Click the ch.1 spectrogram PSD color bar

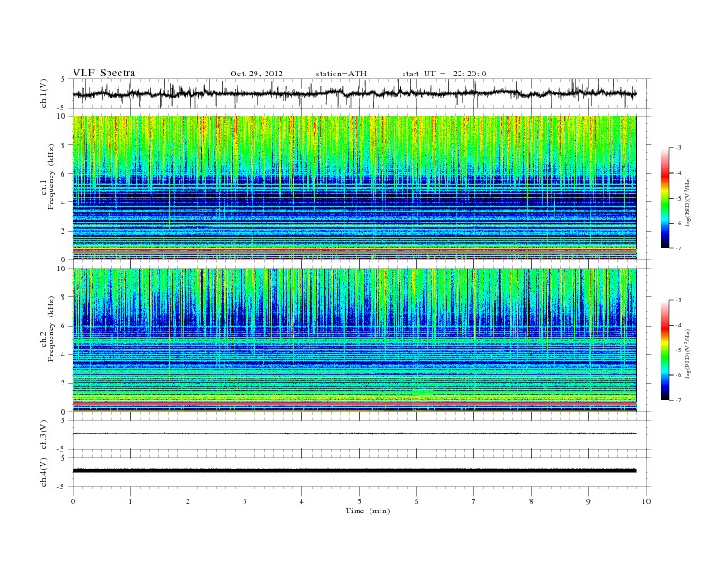(665, 199)
